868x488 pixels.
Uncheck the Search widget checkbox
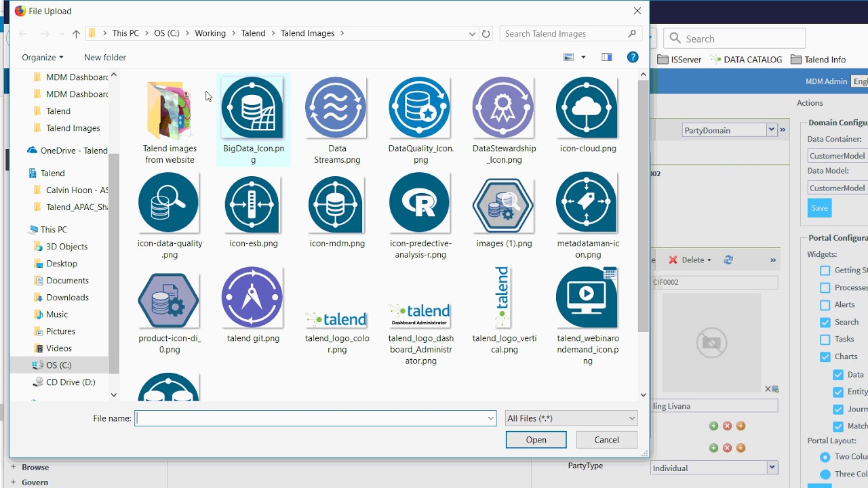(x=825, y=322)
